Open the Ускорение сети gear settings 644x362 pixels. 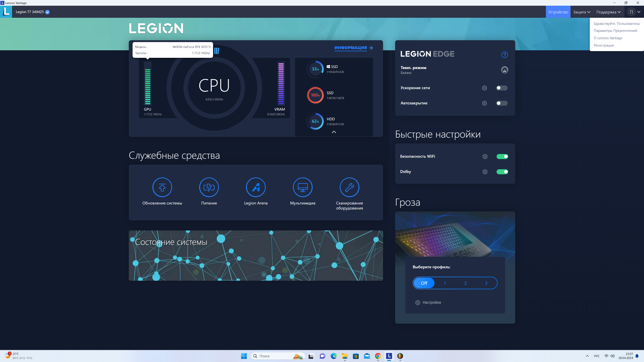[484, 88]
